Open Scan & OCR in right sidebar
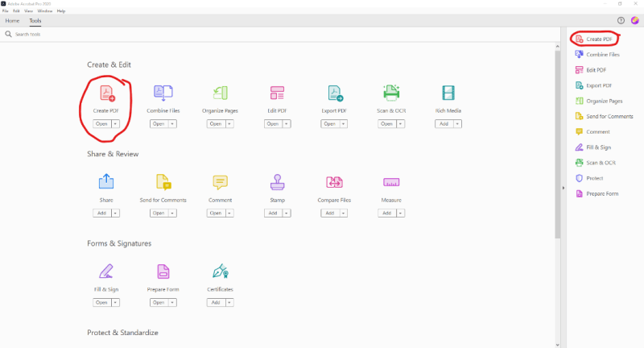Image resolution: width=644 pixels, height=348 pixels. tap(596, 163)
